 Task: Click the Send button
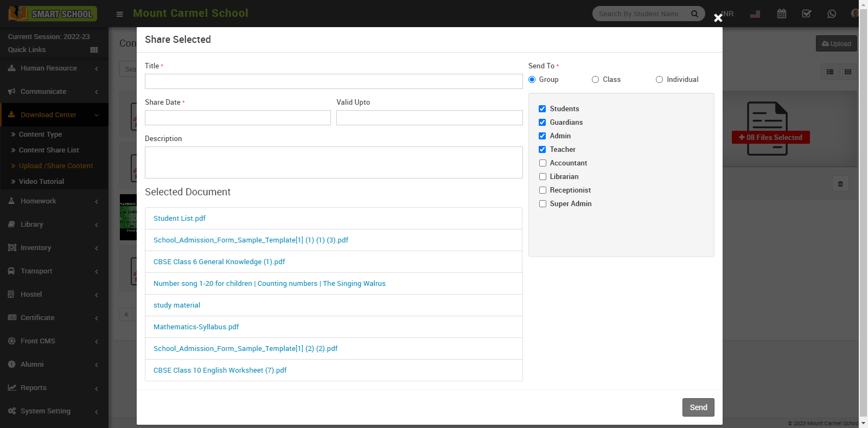(698, 407)
